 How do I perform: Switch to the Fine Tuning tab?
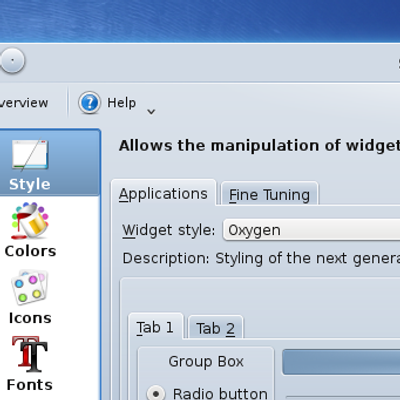(269, 195)
